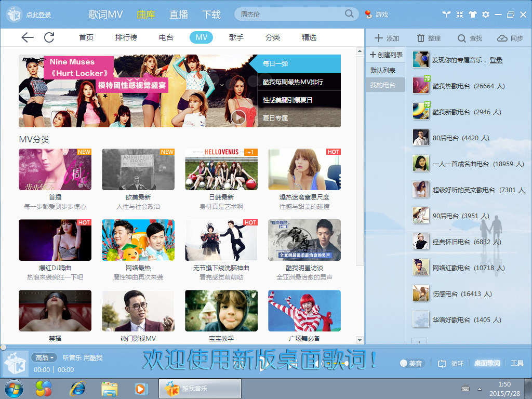Open Internet Explorer from the taskbar

click(x=78, y=389)
